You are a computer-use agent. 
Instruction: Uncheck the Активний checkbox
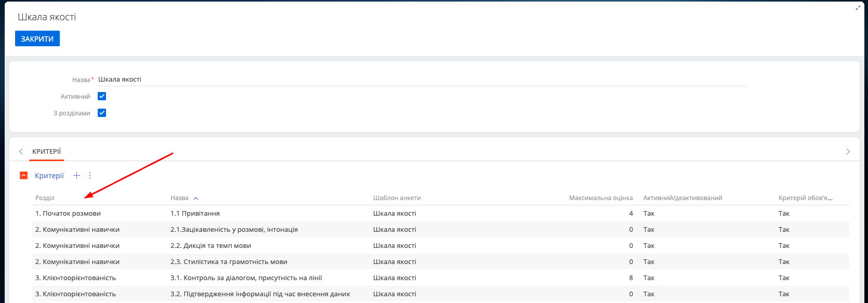102,96
